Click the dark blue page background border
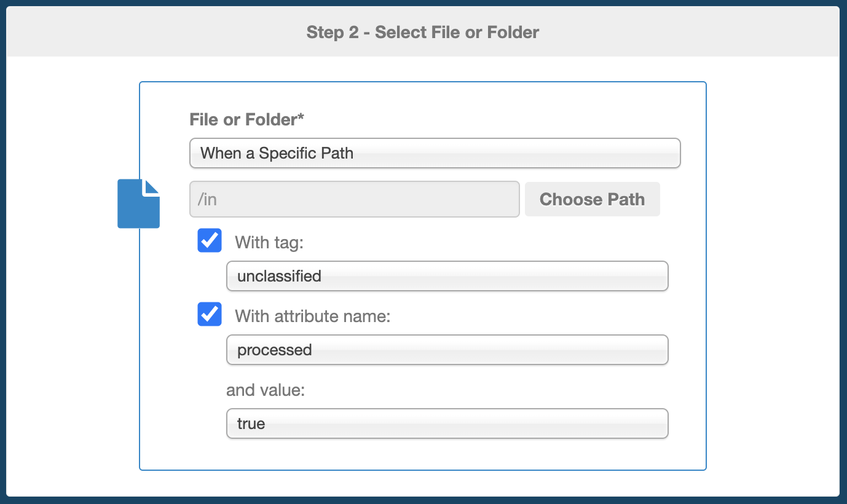 [843, 252]
